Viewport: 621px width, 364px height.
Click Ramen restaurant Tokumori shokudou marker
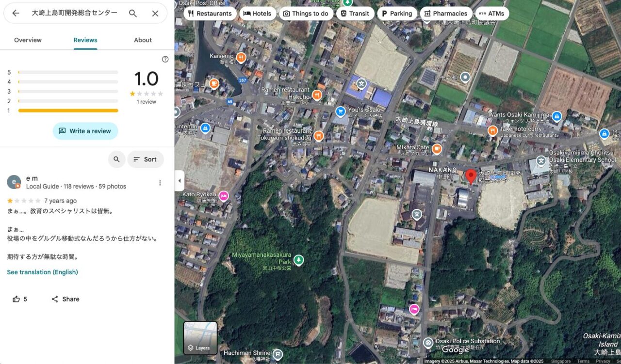[319, 136]
